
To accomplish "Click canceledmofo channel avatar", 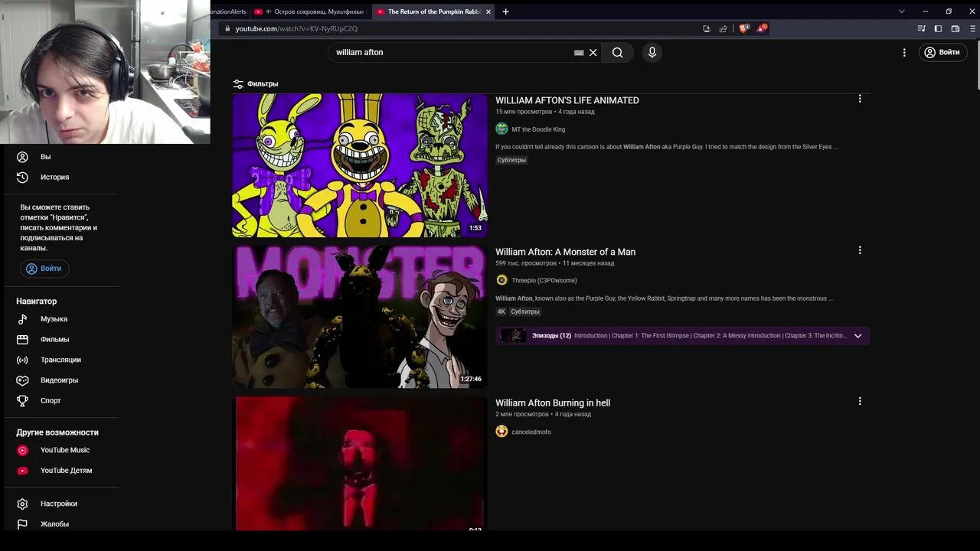I will 501,432.
